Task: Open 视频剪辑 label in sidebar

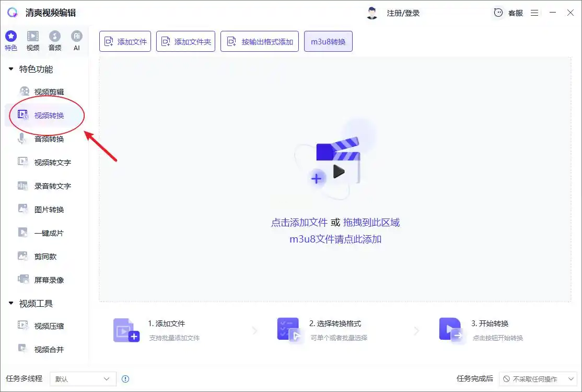Action: coord(49,91)
